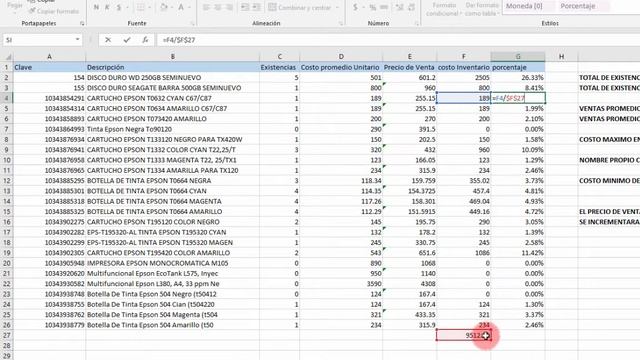Screen dimensions: 640x360
Task: Select column A header
Action: coord(49,57)
